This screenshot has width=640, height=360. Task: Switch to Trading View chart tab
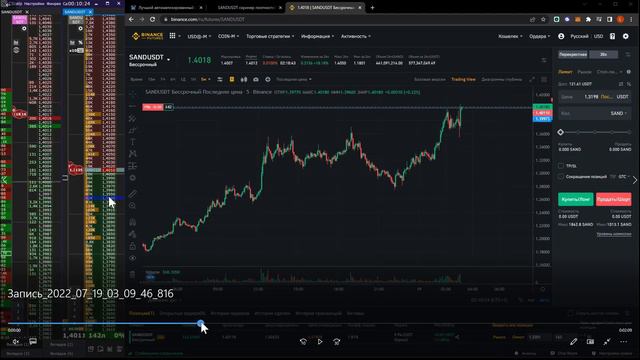point(463,79)
